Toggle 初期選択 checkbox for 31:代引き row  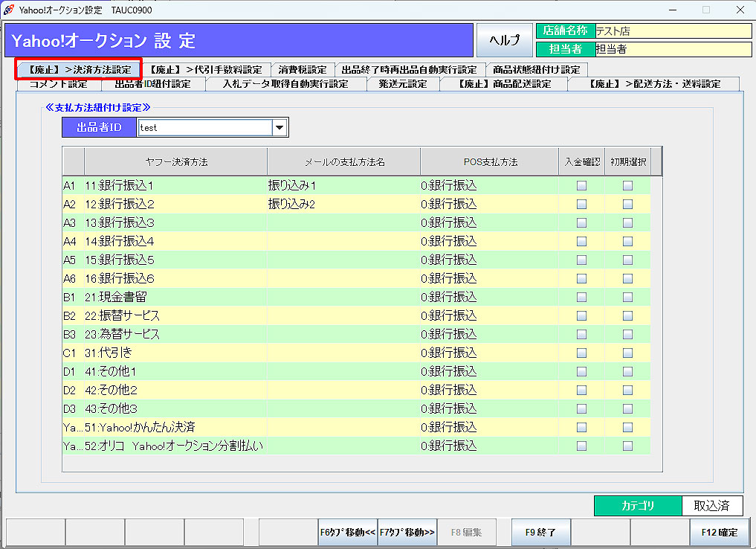pos(627,353)
